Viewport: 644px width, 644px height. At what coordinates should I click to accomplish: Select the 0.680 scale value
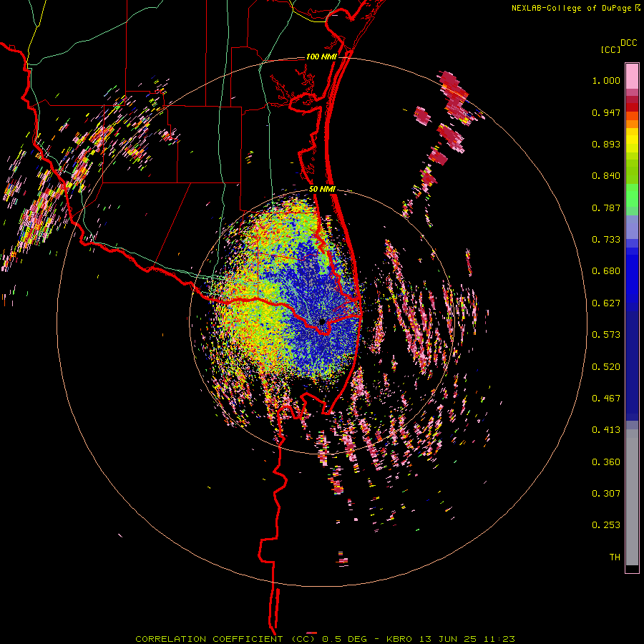point(606,271)
